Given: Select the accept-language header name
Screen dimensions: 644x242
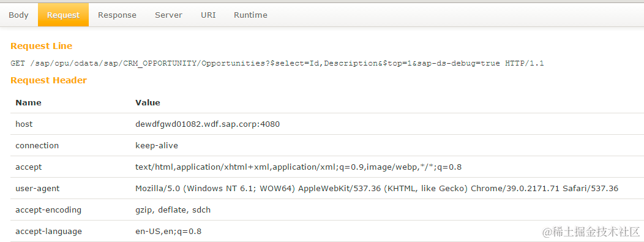Looking at the screenshot, I should 48,232.
